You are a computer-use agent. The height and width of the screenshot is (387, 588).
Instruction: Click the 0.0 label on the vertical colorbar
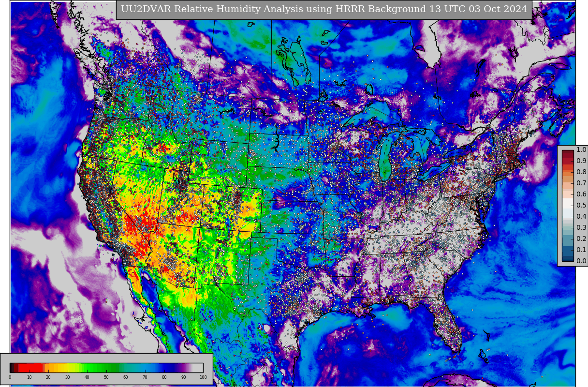pos(581,261)
